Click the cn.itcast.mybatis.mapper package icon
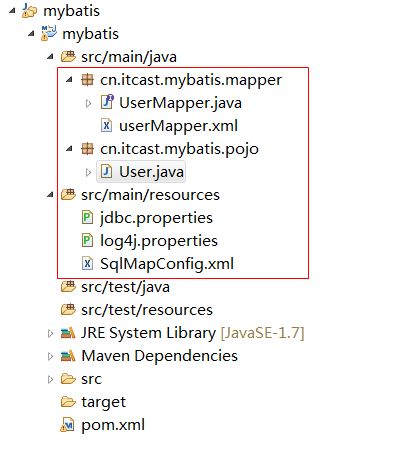Screen dimensions: 393x467 click(87, 80)
